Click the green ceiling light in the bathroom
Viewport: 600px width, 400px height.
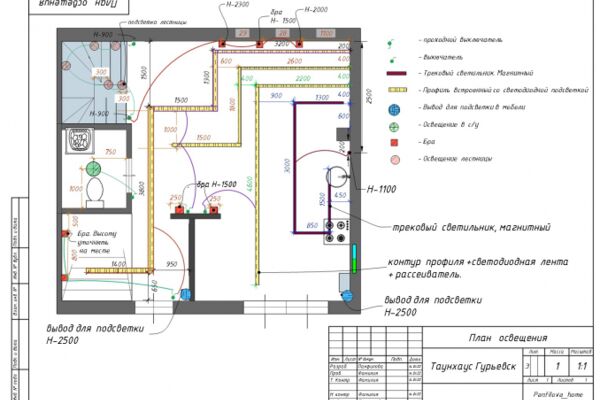pos(93,169)
